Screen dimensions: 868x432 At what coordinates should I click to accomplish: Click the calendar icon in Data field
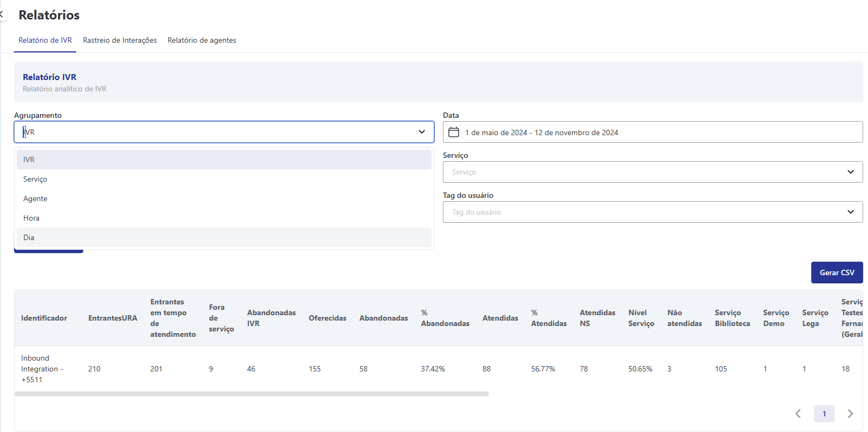454,132
